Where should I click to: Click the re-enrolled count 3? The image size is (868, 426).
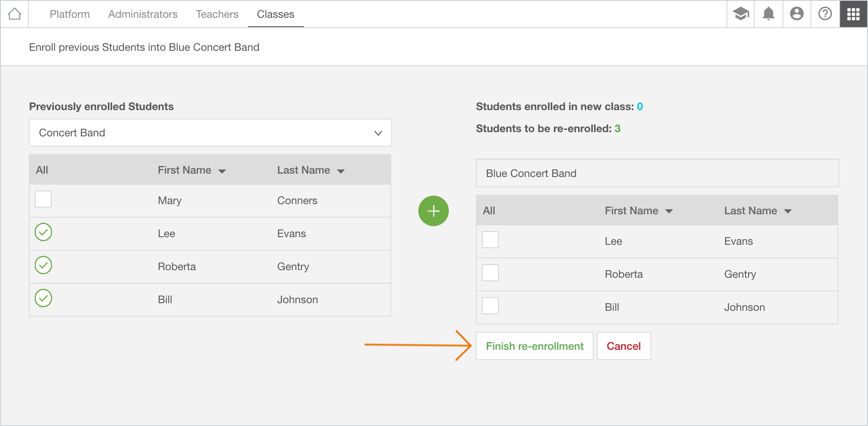click(x=618, y=128)
